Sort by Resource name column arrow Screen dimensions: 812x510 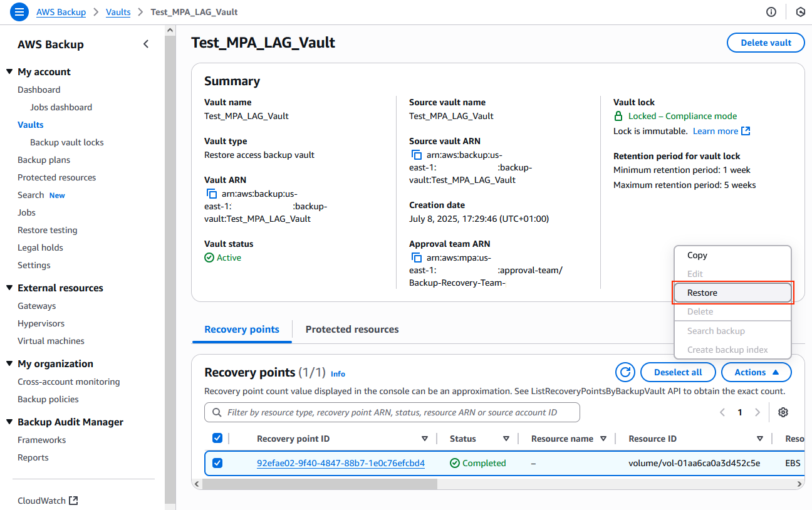603,439
